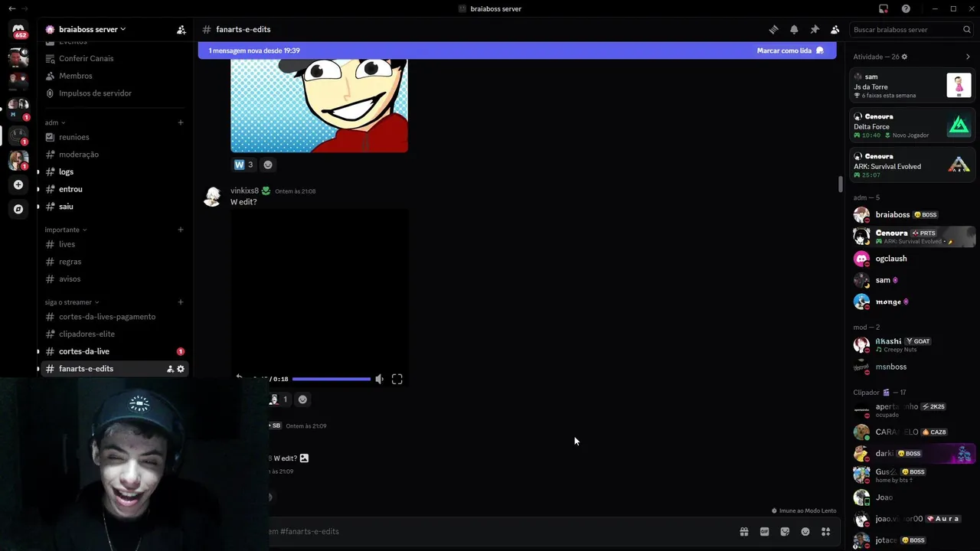This screenshot has width=980, height=551.
Task: Open vinkixs8 username profile
Action: [244, 191]
